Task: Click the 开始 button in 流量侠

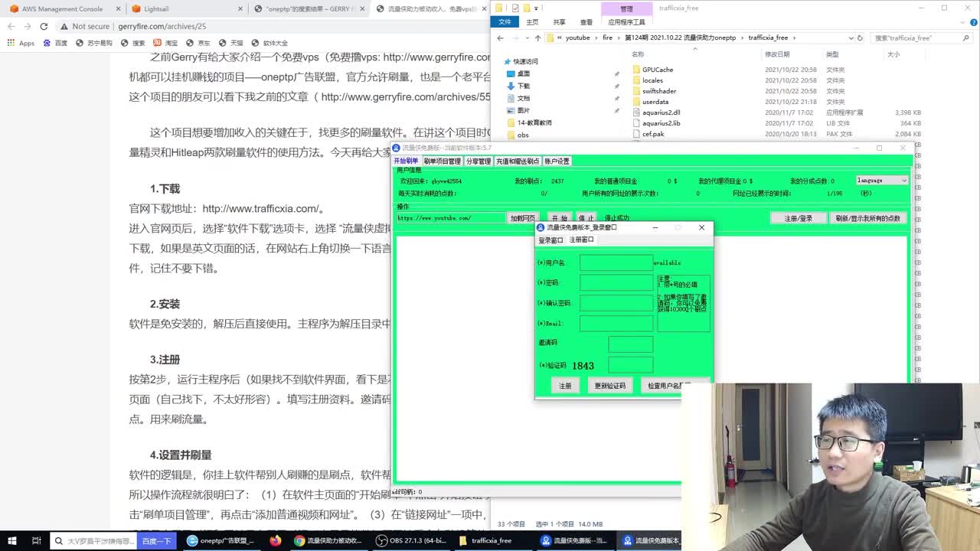Action: pyautogui.click(x=560, y=218)
